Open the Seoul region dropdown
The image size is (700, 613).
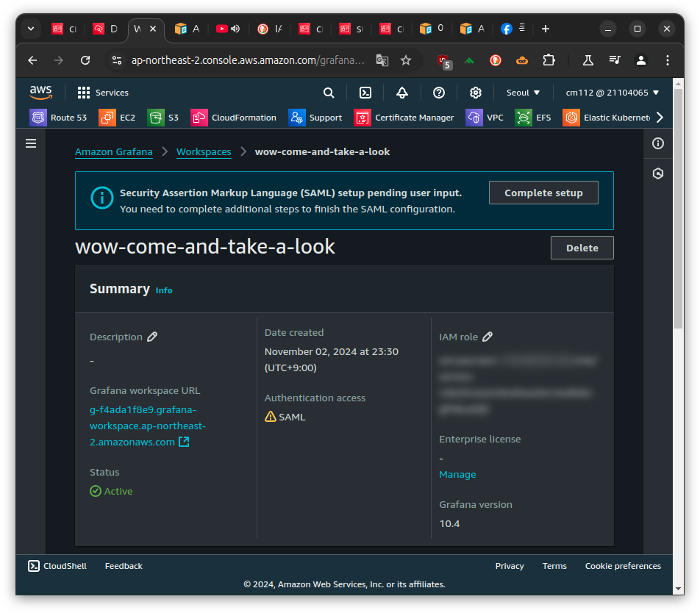pyautogui.click(x=523, y=93)
